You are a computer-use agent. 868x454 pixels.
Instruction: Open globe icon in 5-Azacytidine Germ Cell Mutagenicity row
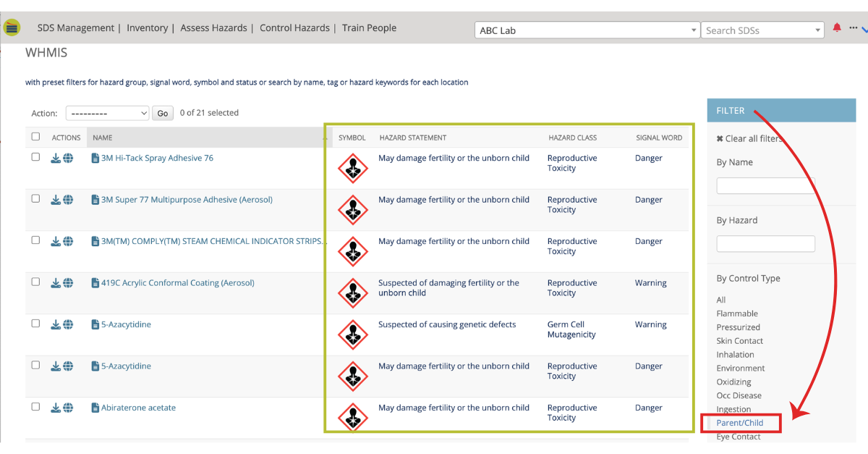tap(68, 324)
